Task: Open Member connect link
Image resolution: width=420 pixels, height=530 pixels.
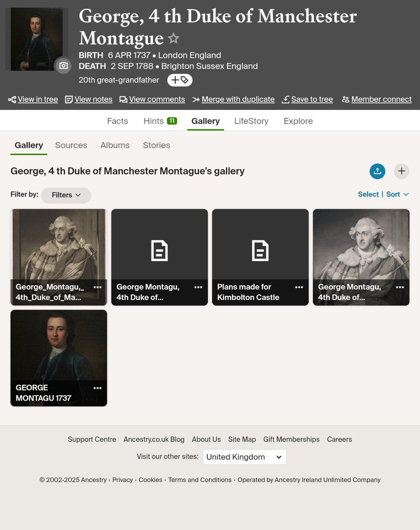Action: tap(377, 99)
